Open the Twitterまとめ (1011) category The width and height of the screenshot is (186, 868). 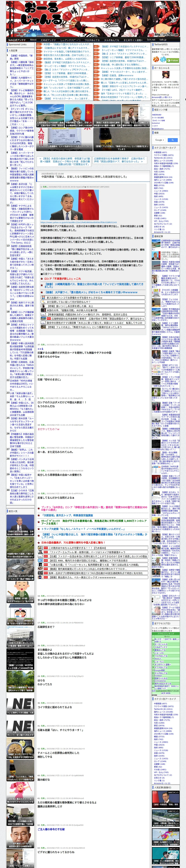163,158
